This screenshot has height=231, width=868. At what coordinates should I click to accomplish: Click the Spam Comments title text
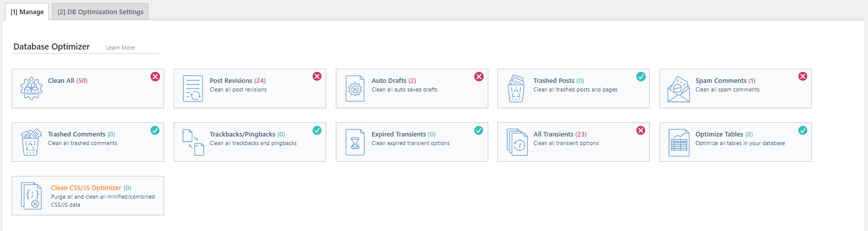pyautogui.click(x=721, y=80)
